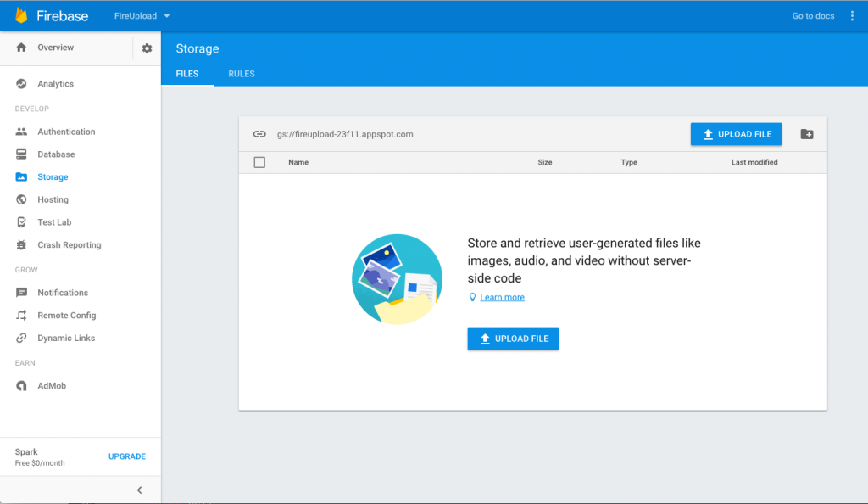Open Crash Reporting in the sidebar
This screenshot has height=504, width=868.
tap(70, 245)
